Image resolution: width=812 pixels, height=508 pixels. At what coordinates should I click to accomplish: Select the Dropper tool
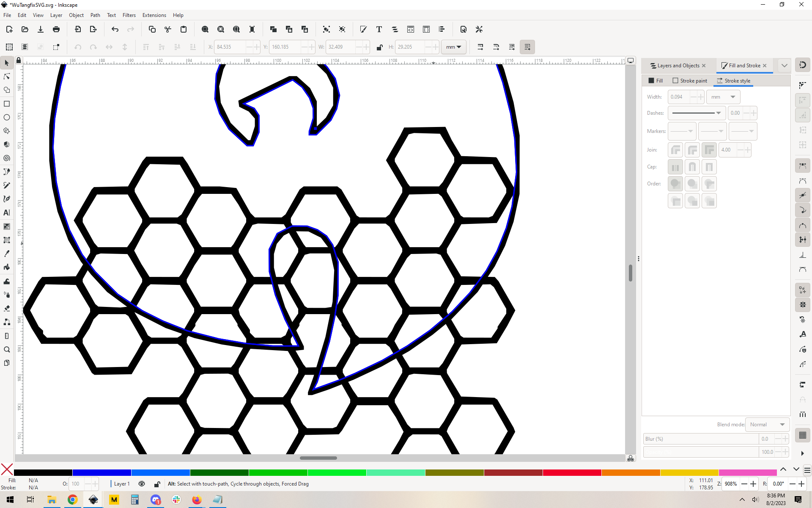pyautogui.click(x=7, y=253)
